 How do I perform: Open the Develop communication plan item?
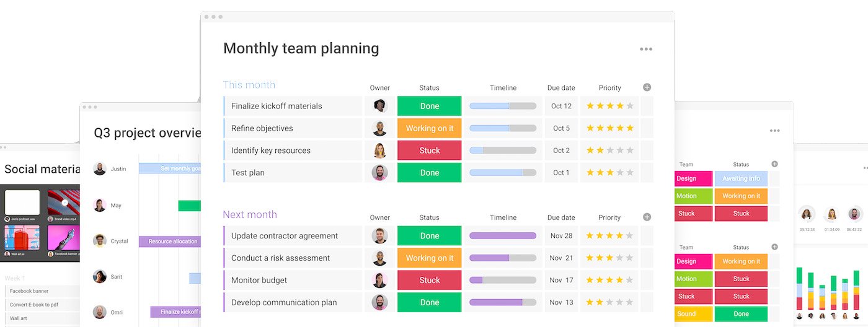coord(284,302)
